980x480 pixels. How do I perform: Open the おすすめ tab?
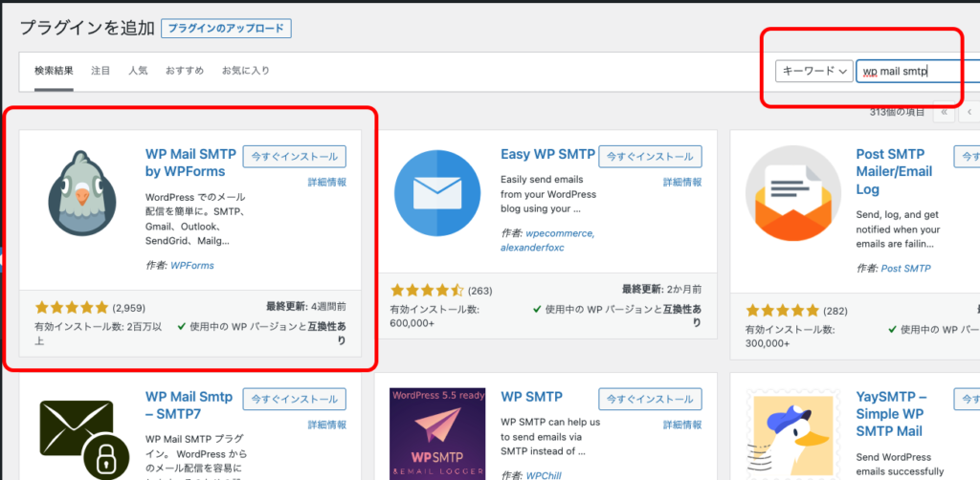click(183, 71)
